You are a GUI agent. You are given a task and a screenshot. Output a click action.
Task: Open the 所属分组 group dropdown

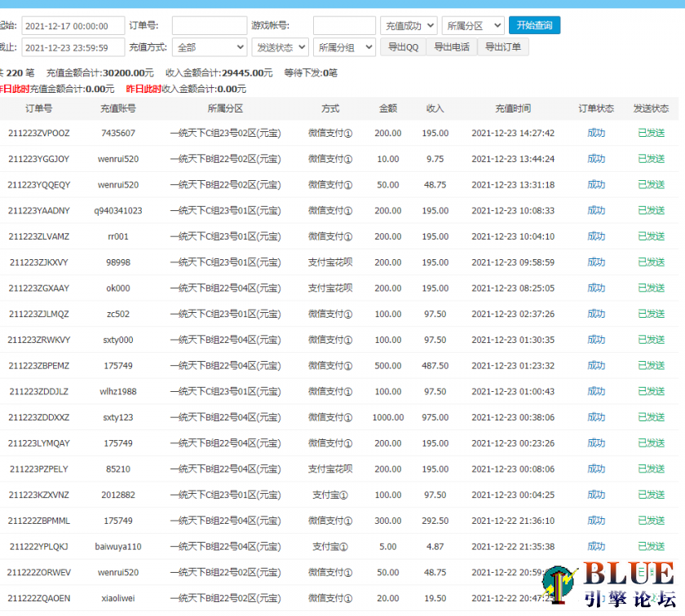tap(343, 46)
